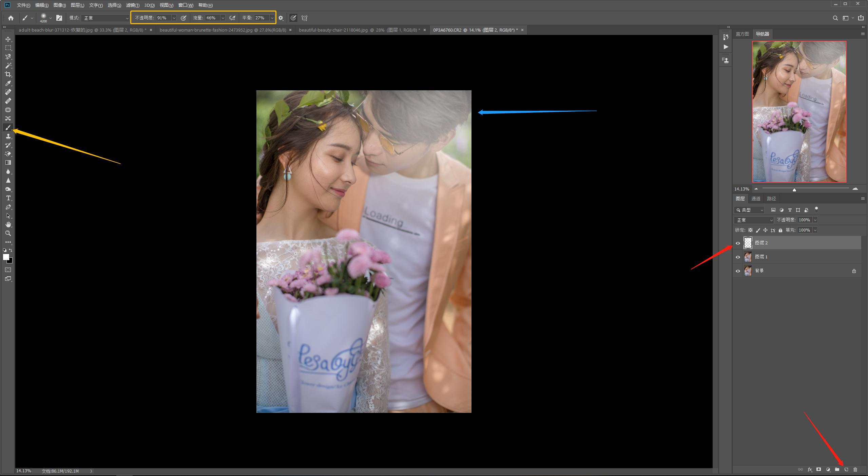Toggle visibility of 图层 1
Viewport: 868px width, 476px height.
coord(738,257)
